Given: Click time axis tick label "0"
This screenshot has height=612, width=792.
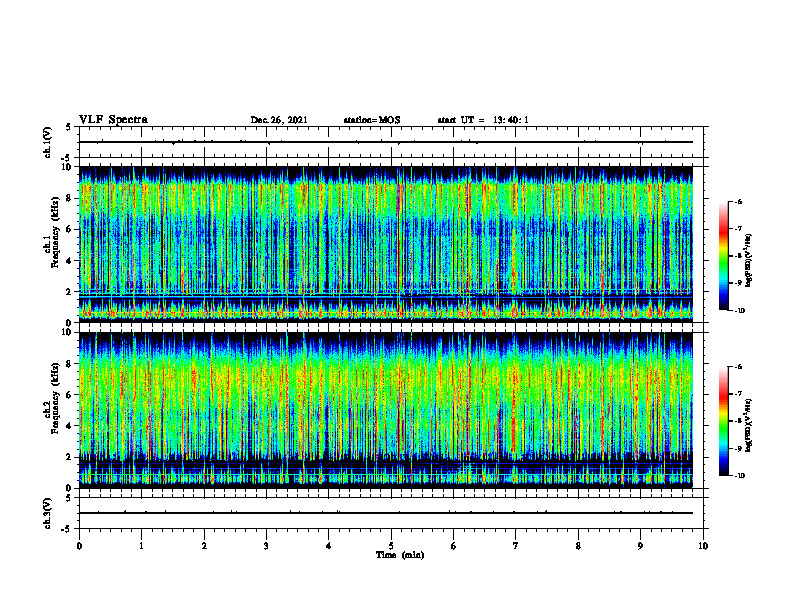Looking at the screenshot, I should coord(79,546).
